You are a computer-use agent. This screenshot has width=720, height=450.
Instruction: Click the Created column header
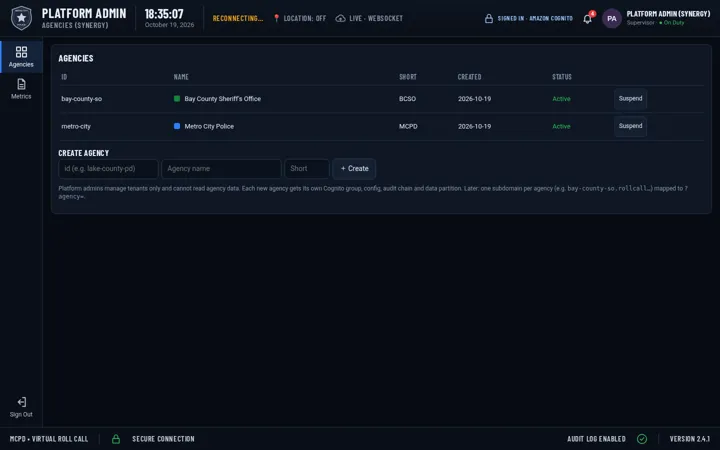pos(469,77)
